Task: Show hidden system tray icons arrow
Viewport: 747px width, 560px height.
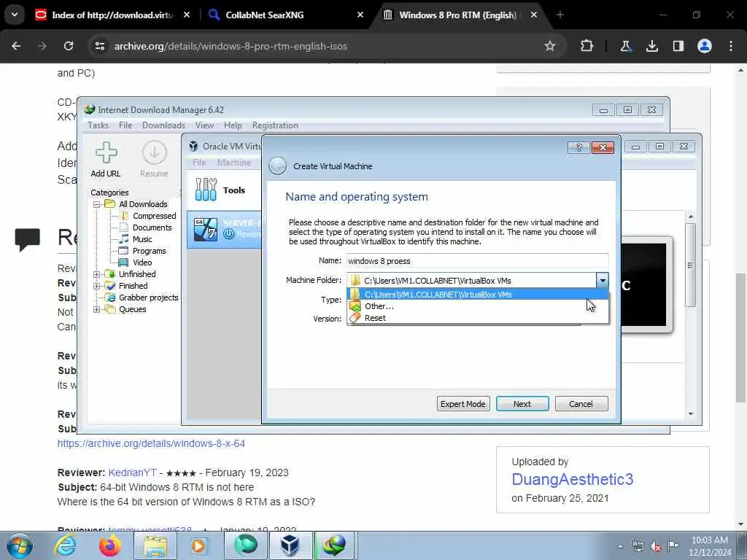Action: pyautogui.click(x=620, y=547)
